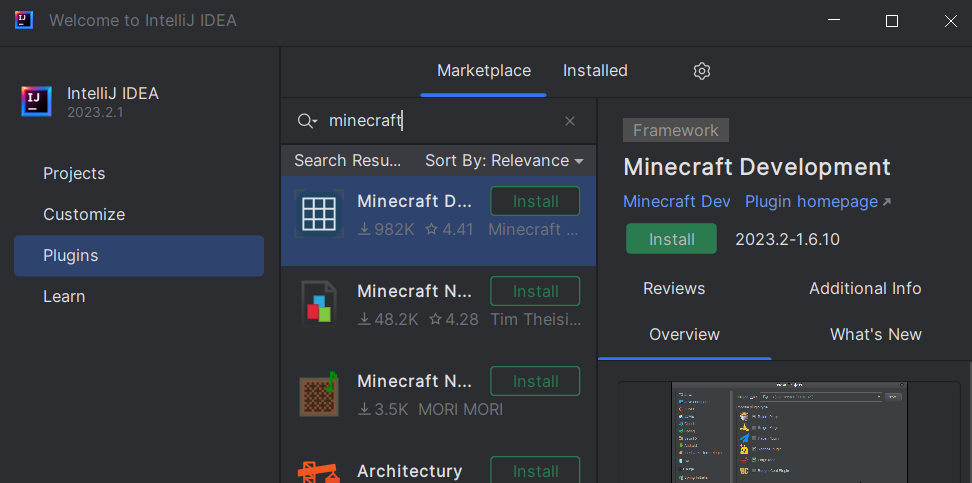This screenshot has height=483, width=972.
Task: Click the Architectury crane icon
Action: tap(319, 472)
